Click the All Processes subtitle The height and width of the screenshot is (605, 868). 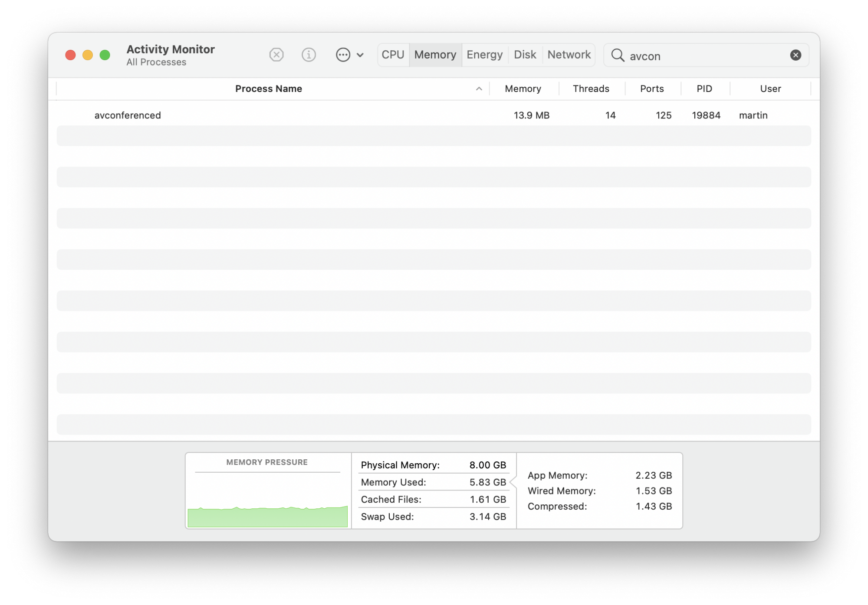[x=156, y=62]
